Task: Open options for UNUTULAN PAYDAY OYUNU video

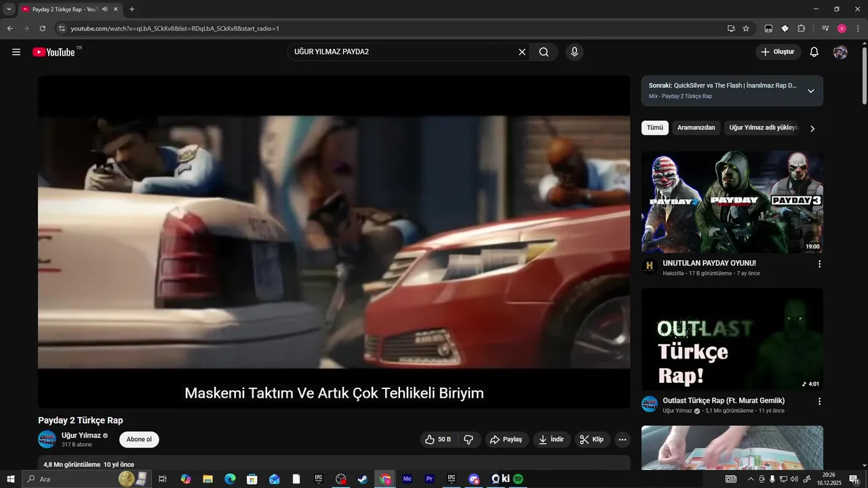Action: [x=819, y=264]
